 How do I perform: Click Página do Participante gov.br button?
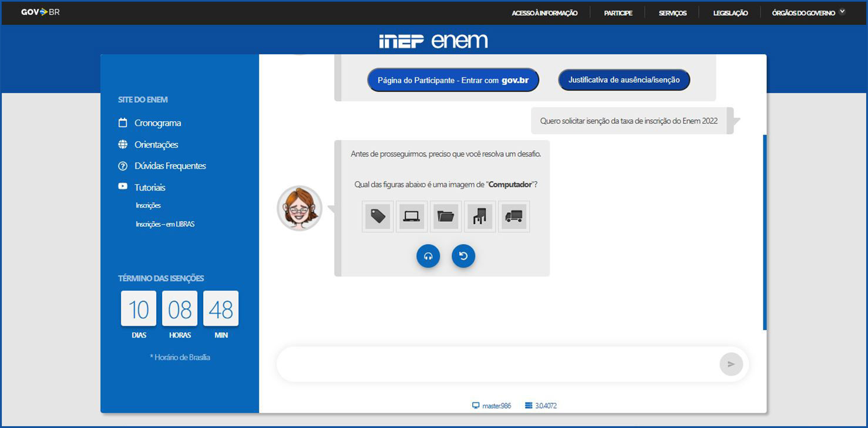453,80
